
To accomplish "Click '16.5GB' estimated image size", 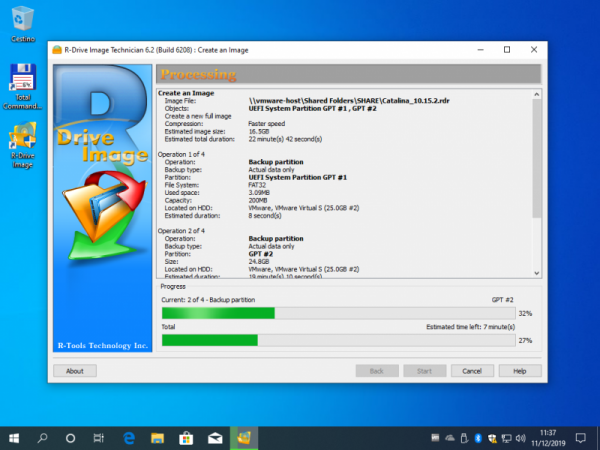I will click(x=259, y=131).
